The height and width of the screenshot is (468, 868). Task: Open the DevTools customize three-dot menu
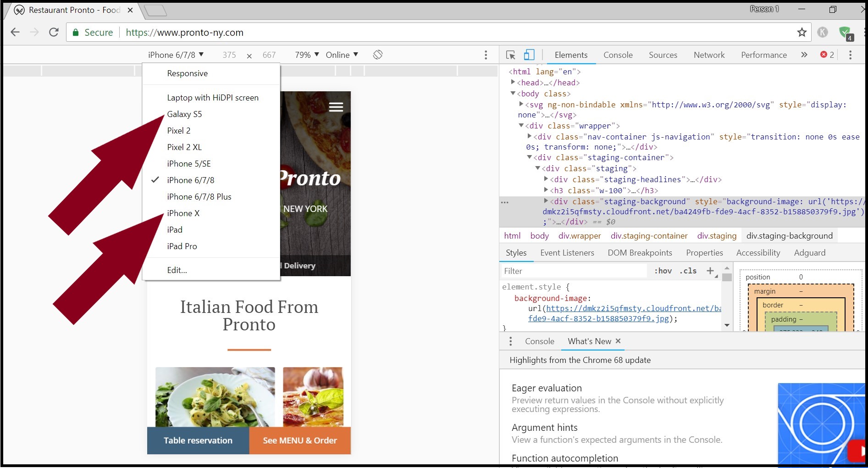point(850,55)
